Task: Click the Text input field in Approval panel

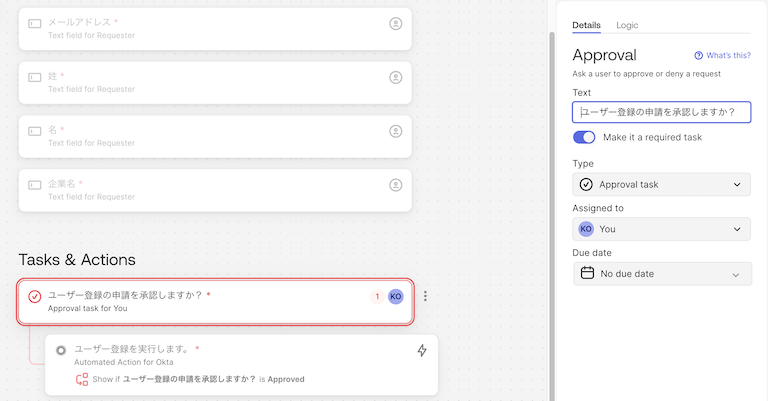Action: 661,112
